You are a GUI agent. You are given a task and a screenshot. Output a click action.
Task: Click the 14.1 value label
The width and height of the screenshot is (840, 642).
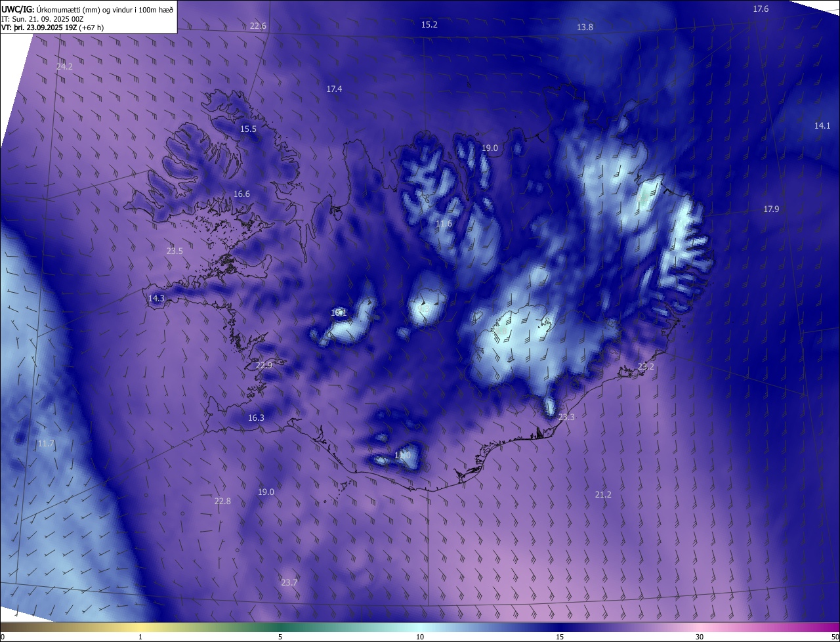pos(822,125)
